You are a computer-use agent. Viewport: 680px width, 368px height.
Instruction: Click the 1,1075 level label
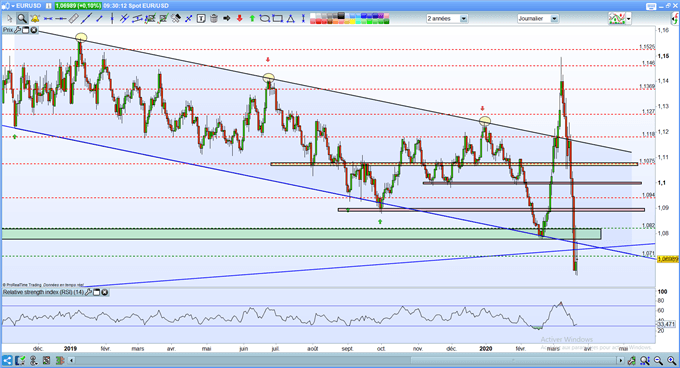[x=647, y=161]
